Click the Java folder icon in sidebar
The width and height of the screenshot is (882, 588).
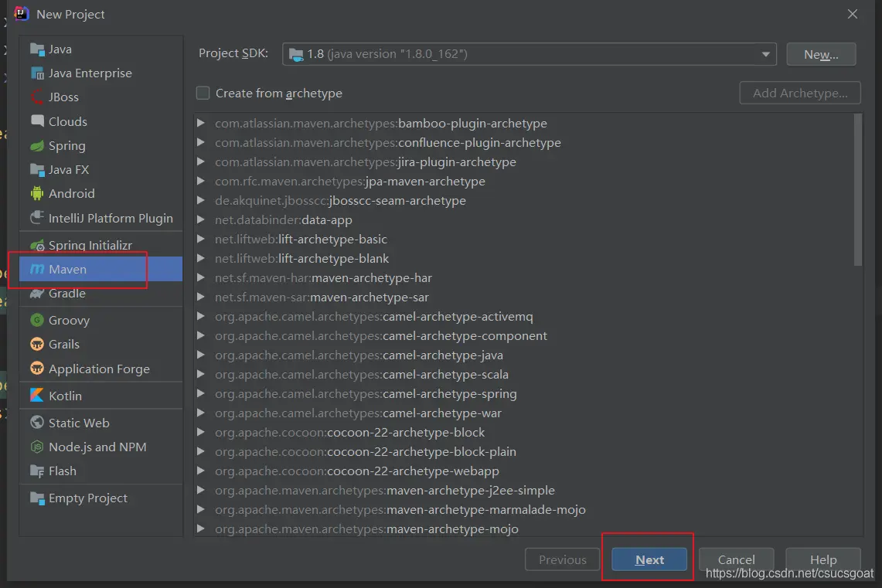tap(37, 49)
